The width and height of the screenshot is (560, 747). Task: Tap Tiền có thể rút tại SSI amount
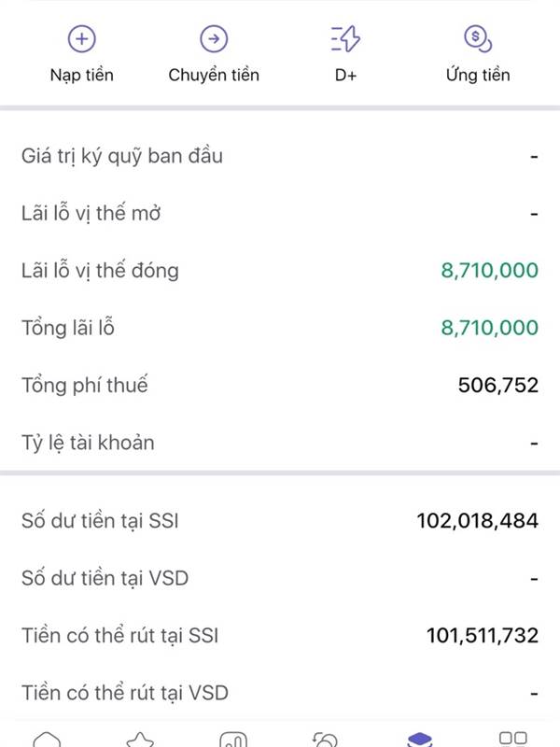(x=482, y=636)
